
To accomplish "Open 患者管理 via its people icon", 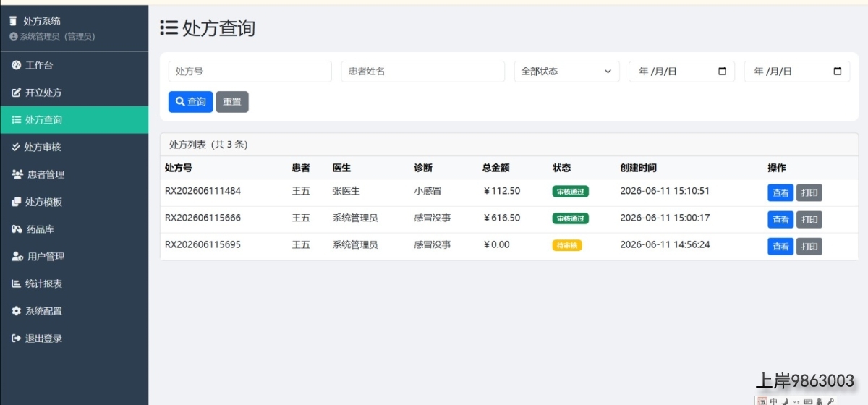I will coord(17,174).
